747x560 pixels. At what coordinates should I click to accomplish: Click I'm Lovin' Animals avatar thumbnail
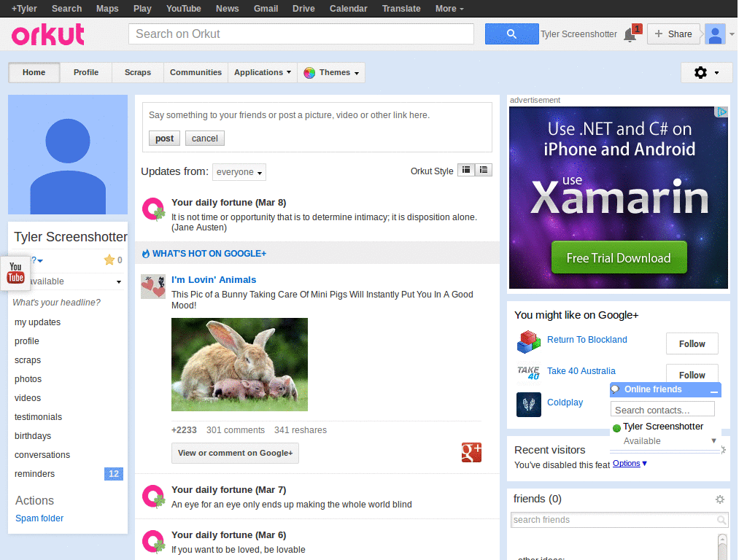[x=153, y=286]
